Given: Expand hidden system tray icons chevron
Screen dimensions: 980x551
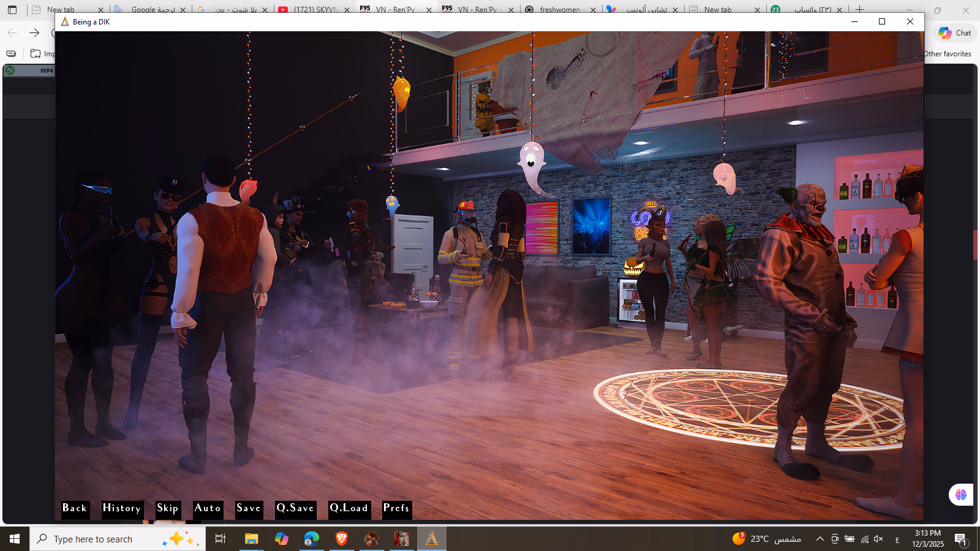Looking at the screenshot, I should pos(820,539).
